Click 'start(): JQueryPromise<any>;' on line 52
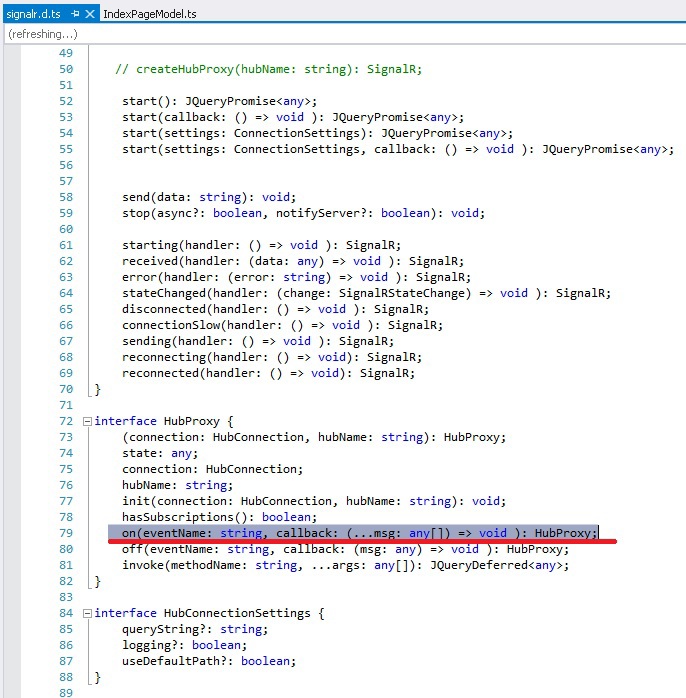686x698 pixels. click(219, 101)
